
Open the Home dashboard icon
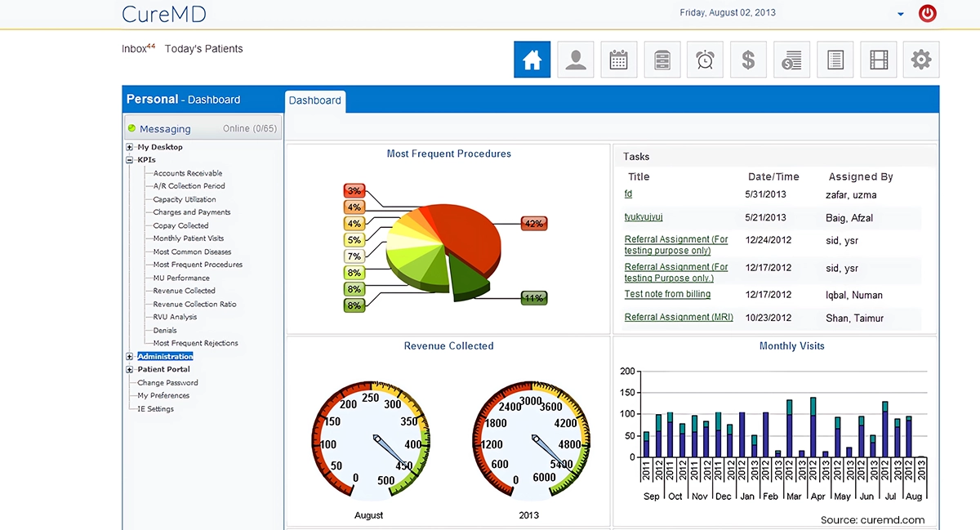pyautogui.click(x=532, y=60)
